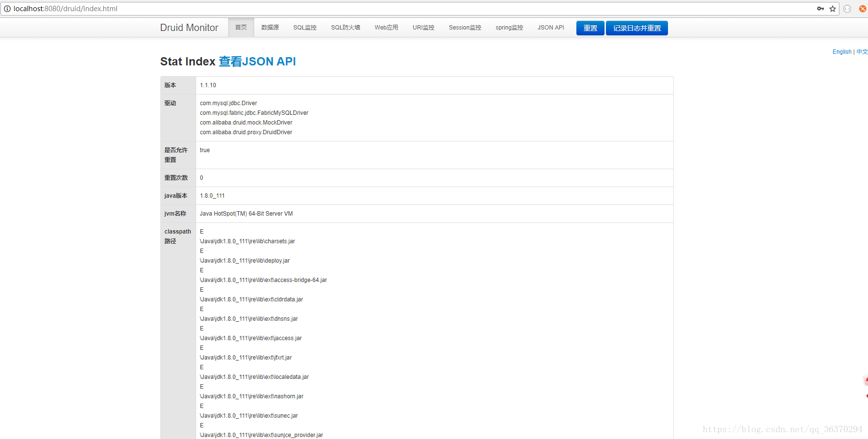Open the Web应用 tab
The image size is (868, 439).
pyautogui.click(x=386, y=28)
